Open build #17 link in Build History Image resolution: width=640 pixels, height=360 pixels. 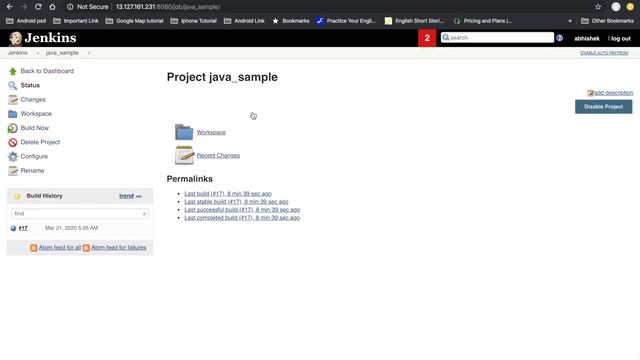point(23,228)
